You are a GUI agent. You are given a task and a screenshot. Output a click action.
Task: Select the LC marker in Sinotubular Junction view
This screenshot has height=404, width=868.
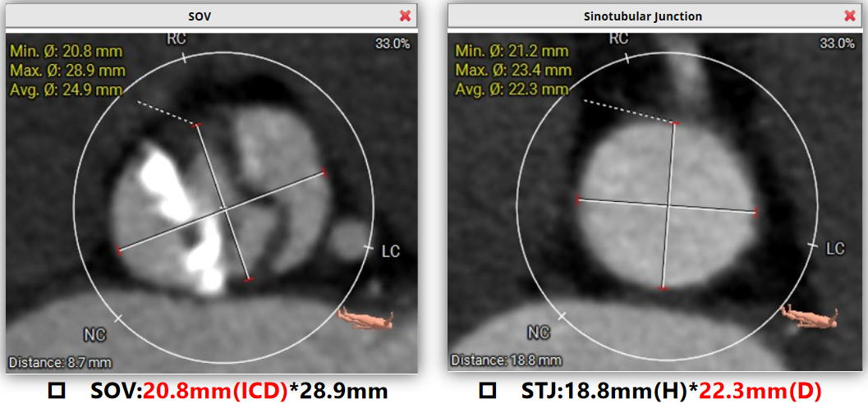point(834,248)
